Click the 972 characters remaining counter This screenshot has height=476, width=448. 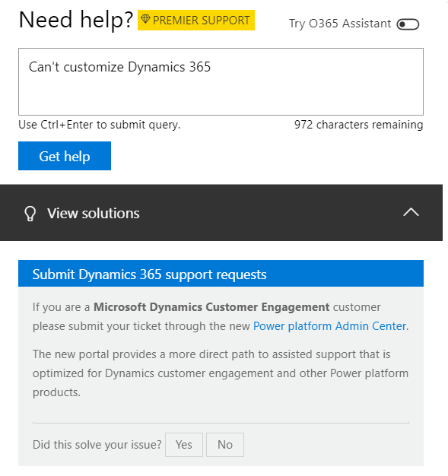point(359,125)
